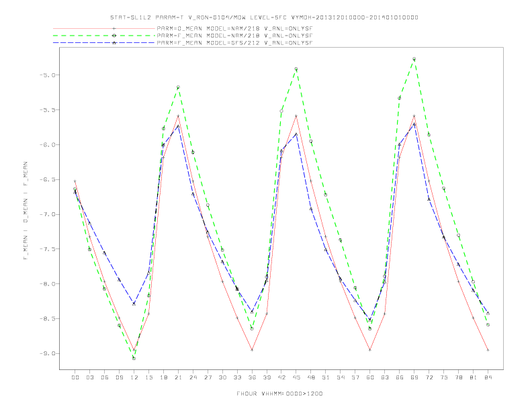Click x-axis tick label 39
The image size is (532, 411).
(x=267, y=377)
